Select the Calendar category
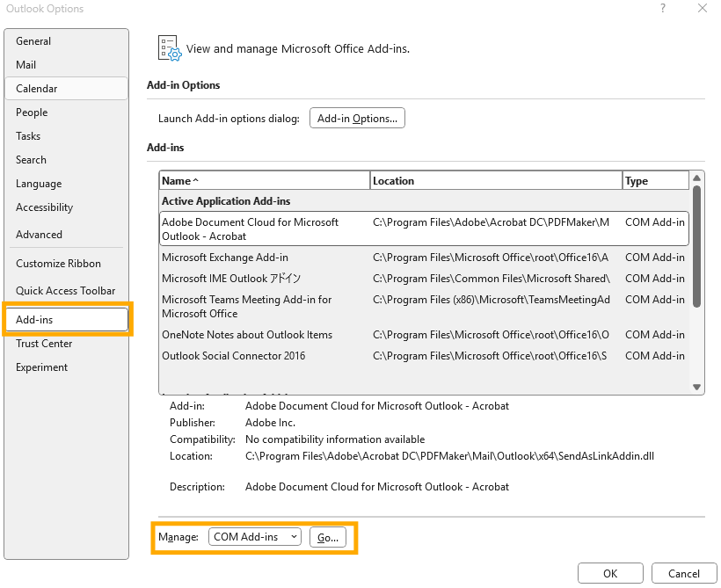 click(x=66, y=88)
